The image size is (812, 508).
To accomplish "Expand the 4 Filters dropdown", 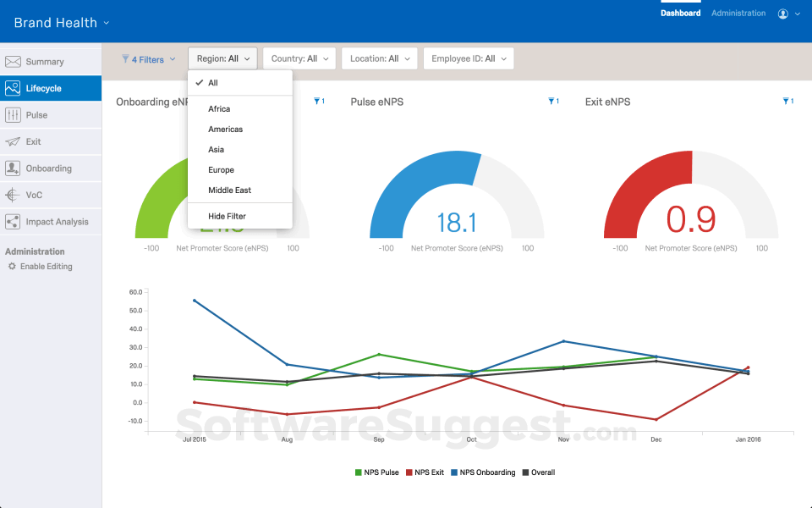I will (149, 59).
